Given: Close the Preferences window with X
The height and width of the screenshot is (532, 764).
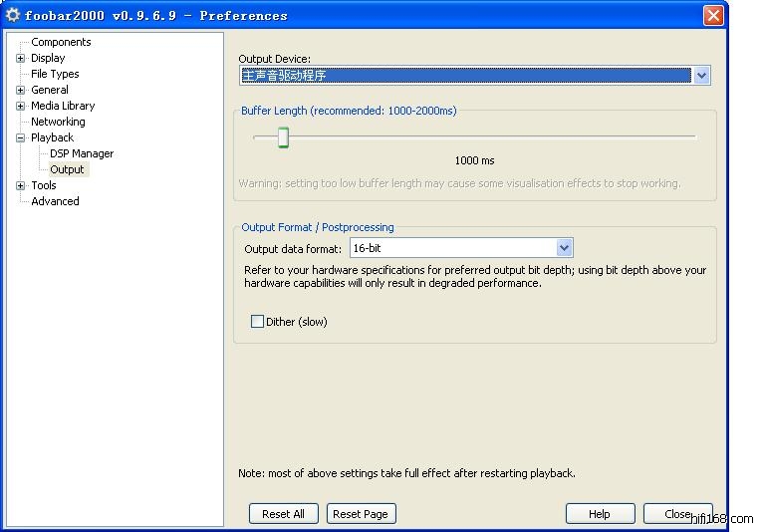Looking at the screenshot, I should (x=713, y=16).
